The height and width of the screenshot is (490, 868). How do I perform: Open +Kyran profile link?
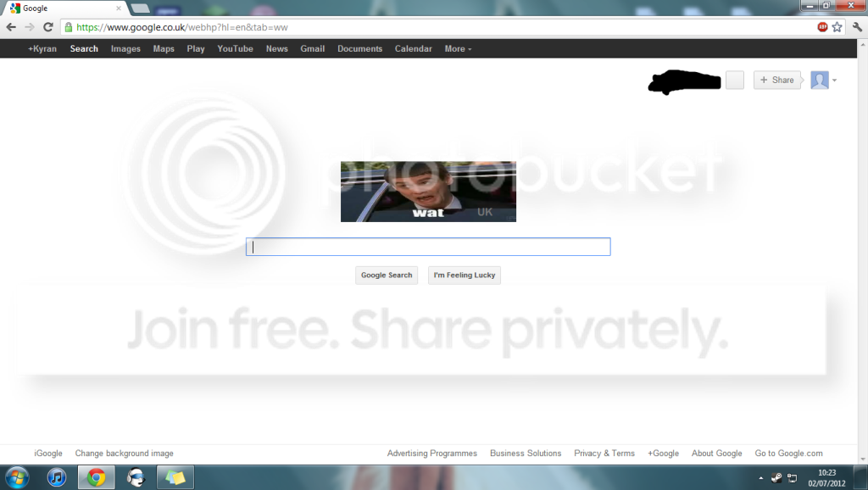(x=42, y=48)
